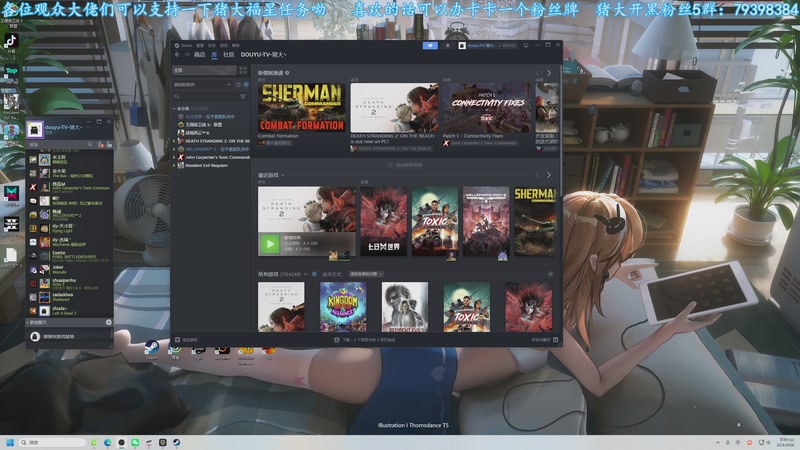Click the library search field
Viewport: 800px width, 450px height.
pyautogui.click(x=205, y=96)
